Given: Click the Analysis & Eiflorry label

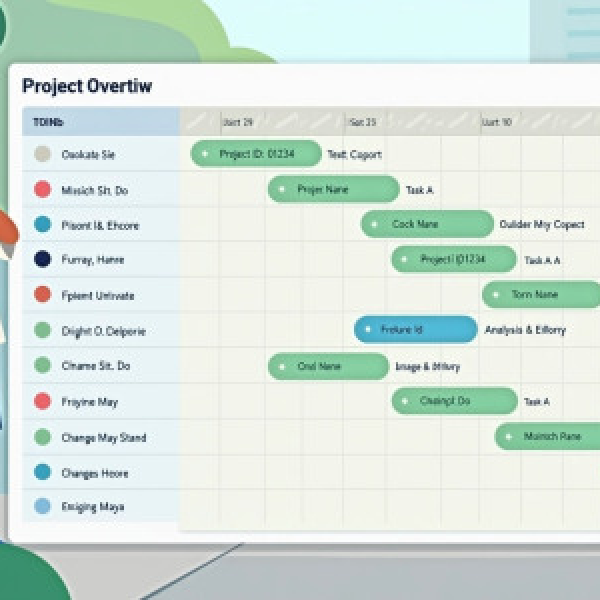Looking at the screenshot, I should (525, 330).
